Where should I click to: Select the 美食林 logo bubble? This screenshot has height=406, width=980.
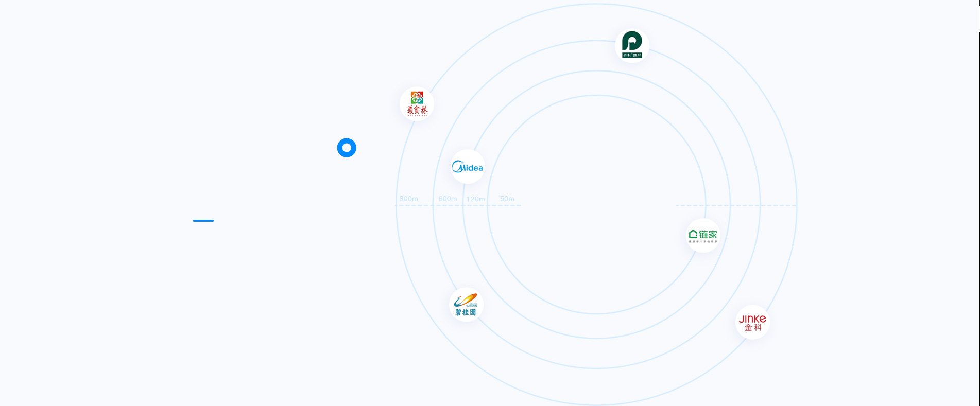point(417,104)
